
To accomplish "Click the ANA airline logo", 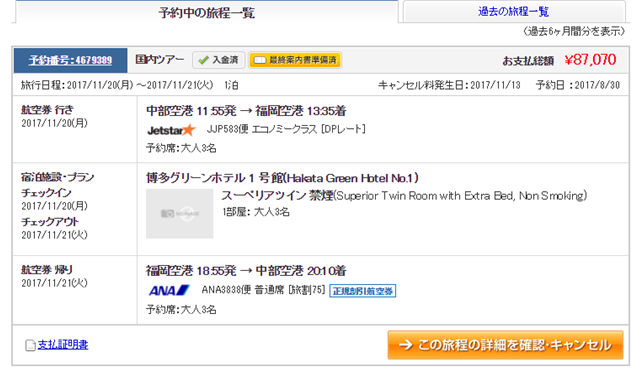I will click(x=169, y=290).
